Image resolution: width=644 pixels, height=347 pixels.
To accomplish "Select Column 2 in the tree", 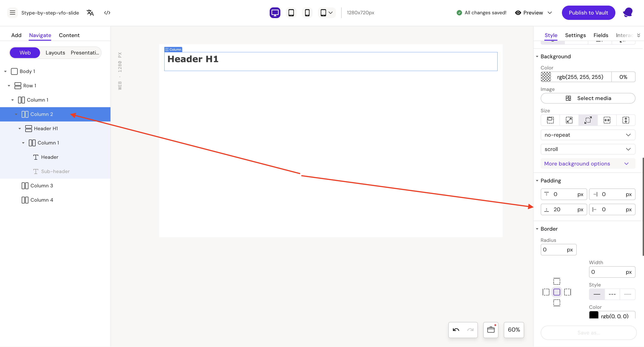I will [55, 114].
